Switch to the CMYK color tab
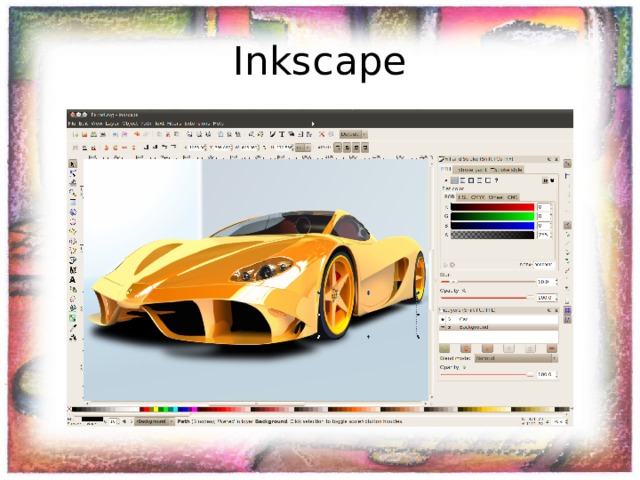640x480 pixels. tap(478, 197)
